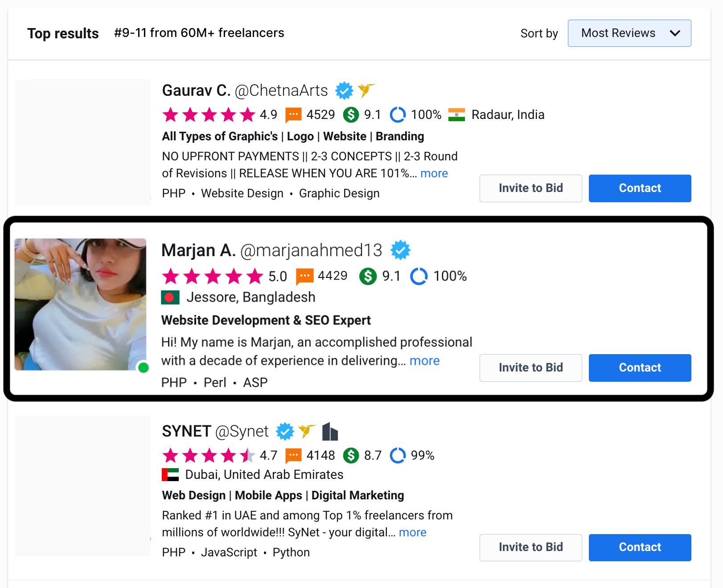The image size is (723, 588).
Task: Click Gaurav C.'s blue verified badge
Action: [344, 90]
